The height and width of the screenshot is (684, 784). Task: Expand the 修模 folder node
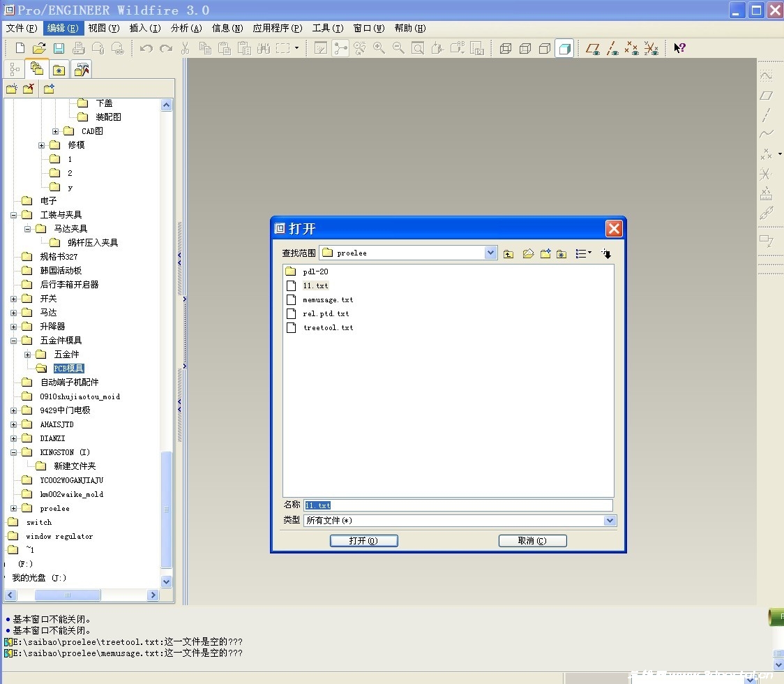(x=41, y=145)
